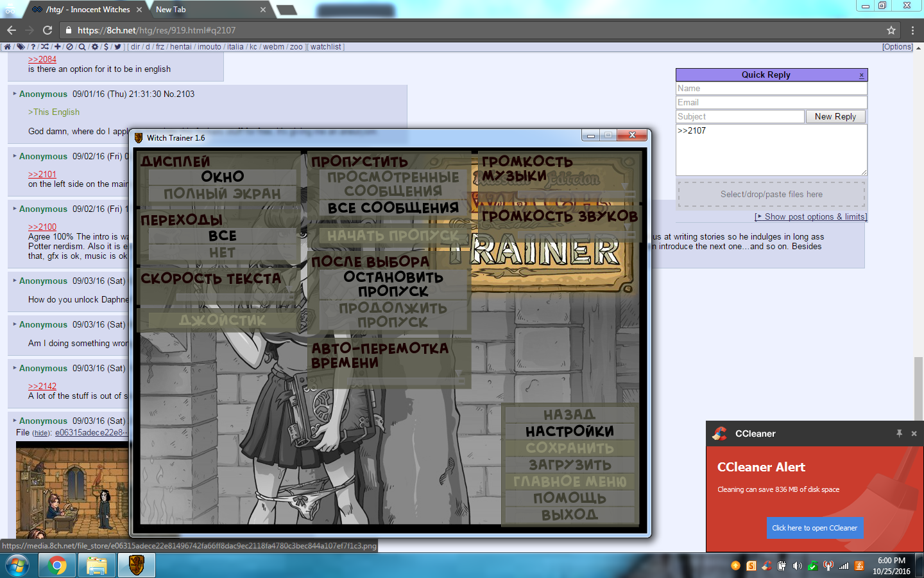This screenshot has width=924, height=578.
Task: Choose Все сообщения skip option
Action: point(393,207)
